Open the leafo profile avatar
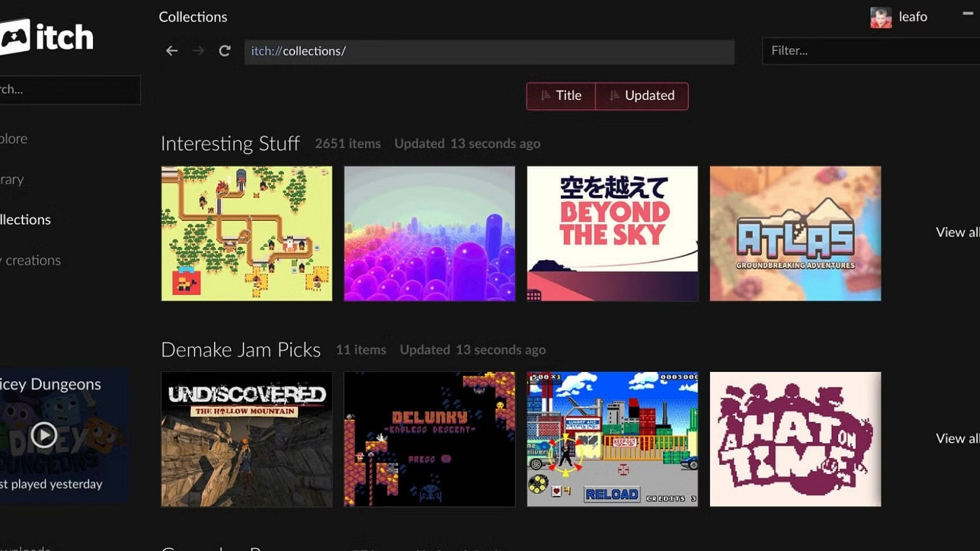980x551 pixels. tap(881, 17)
